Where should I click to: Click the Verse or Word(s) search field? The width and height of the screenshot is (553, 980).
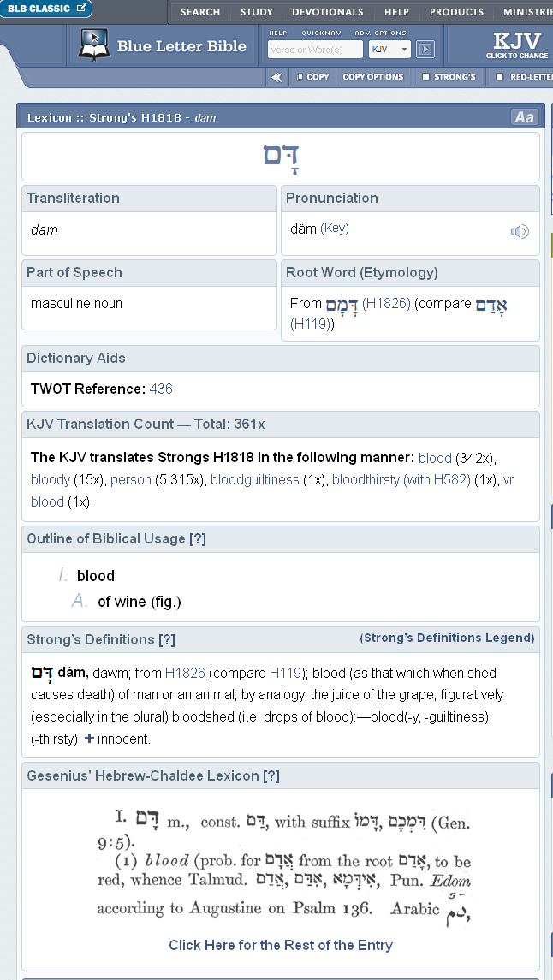tap(315, 50)
